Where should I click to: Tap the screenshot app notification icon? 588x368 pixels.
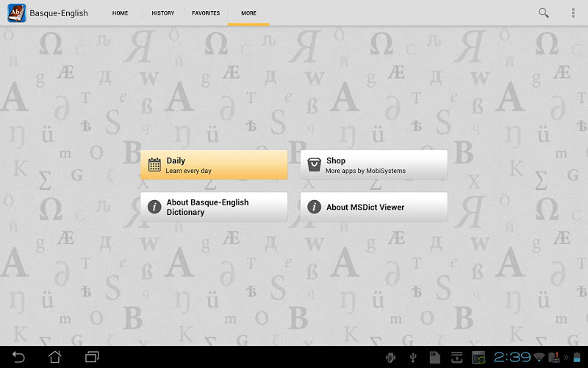(478, 358)
